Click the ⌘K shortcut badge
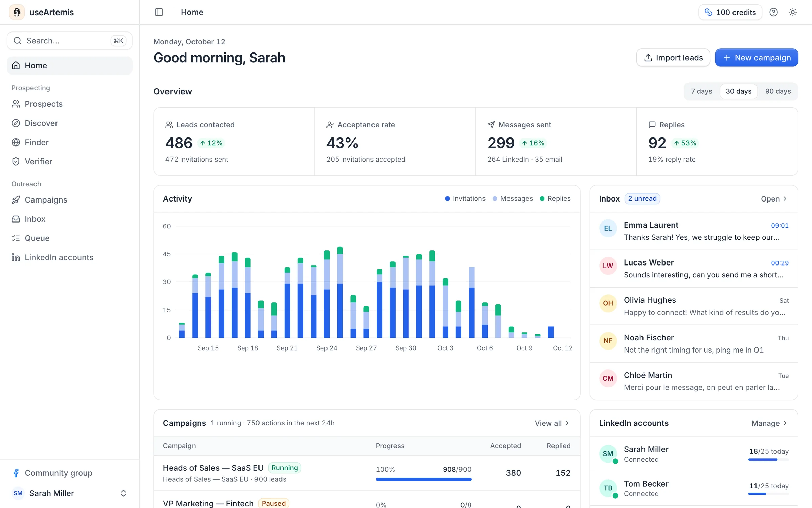The width and height of the screenshot is (812, 508). pos(118,41)
